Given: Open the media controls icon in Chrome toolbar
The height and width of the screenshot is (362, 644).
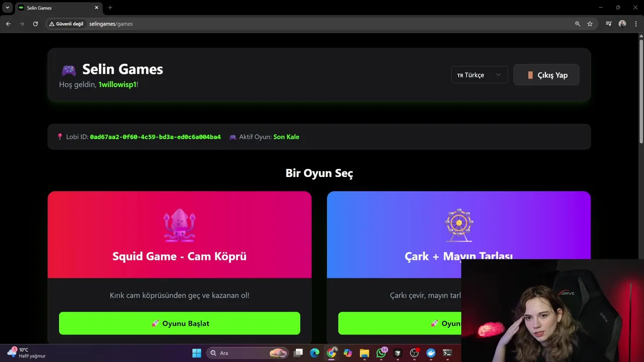Looking at the screenshot, I should (x=609, y=24).
